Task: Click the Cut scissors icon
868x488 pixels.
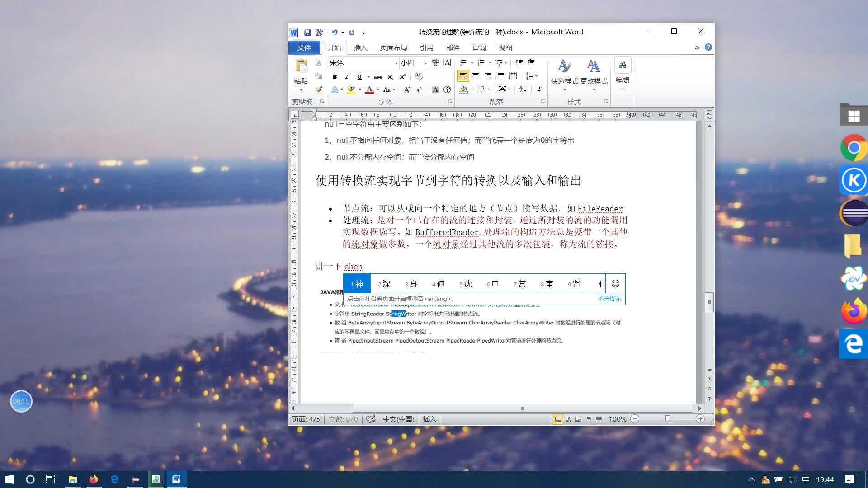Action: click(319, 63)
